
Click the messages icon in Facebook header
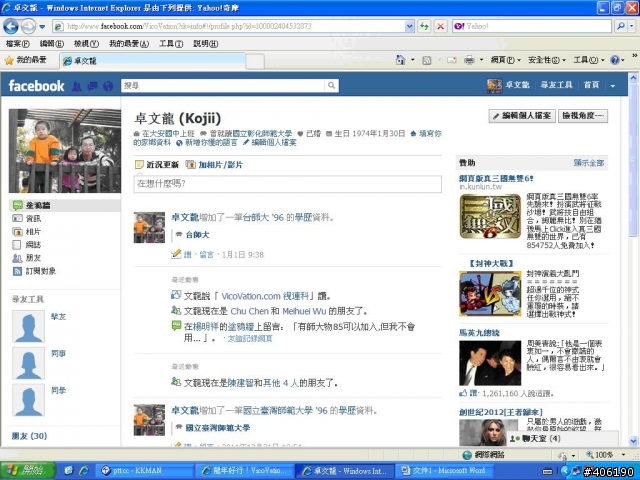click(93, 86)
